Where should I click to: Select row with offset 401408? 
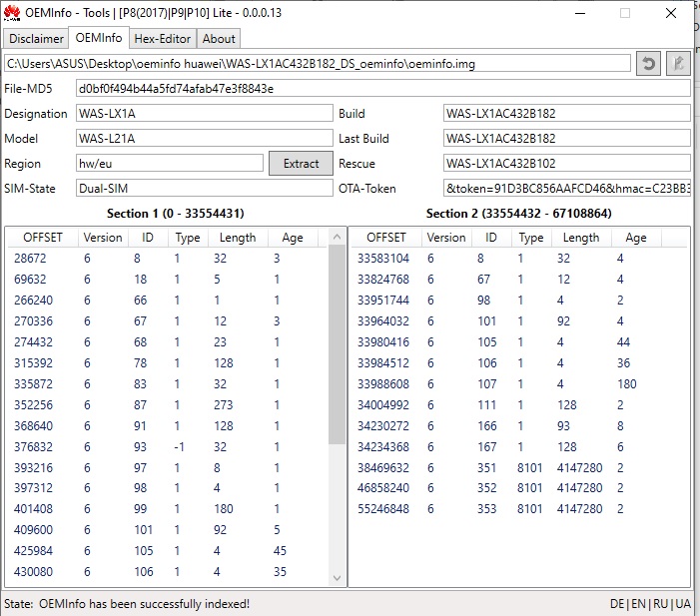click(x=168, y=509)
